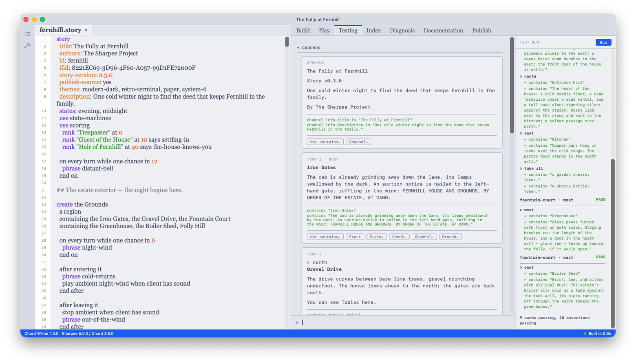Click Not contains… in the Opening card

pos(325,142)
